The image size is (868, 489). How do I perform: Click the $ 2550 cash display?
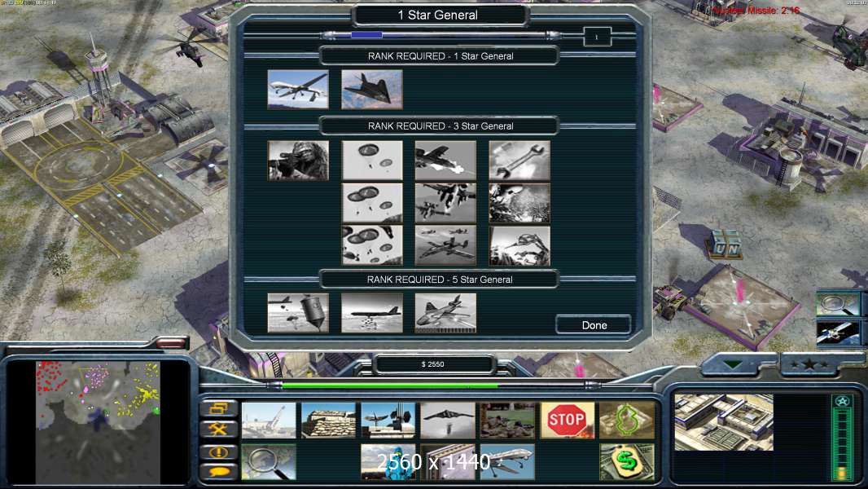pyautogui.click(x=433, y=364)
